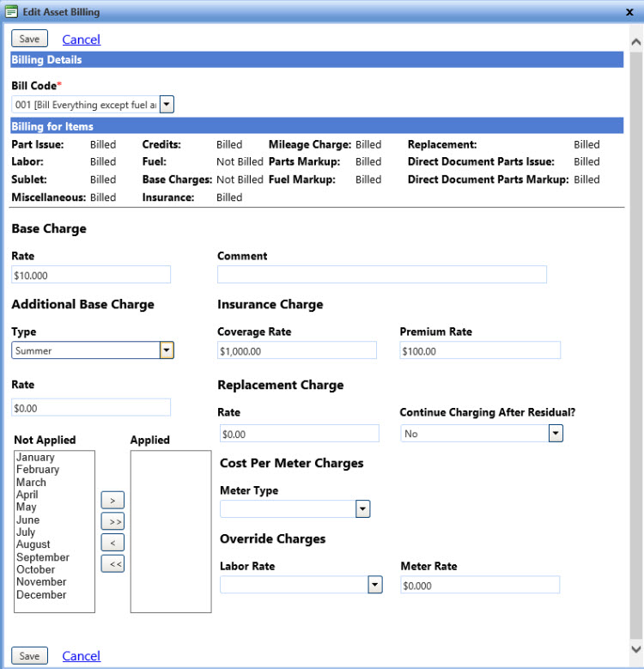Click the scrollbar up arrow

[636, 42]
